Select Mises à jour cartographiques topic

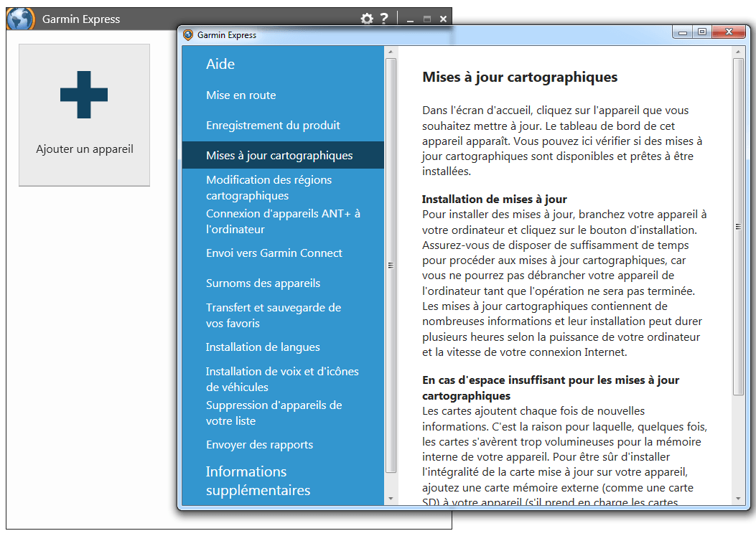(x=283, y=155)
